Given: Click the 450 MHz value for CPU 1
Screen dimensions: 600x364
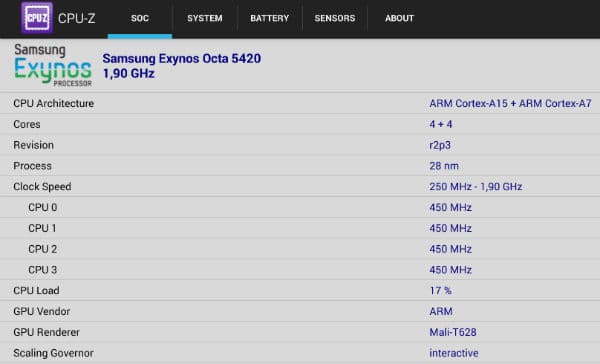Looking at the screenshot, I should coord(450,228).
